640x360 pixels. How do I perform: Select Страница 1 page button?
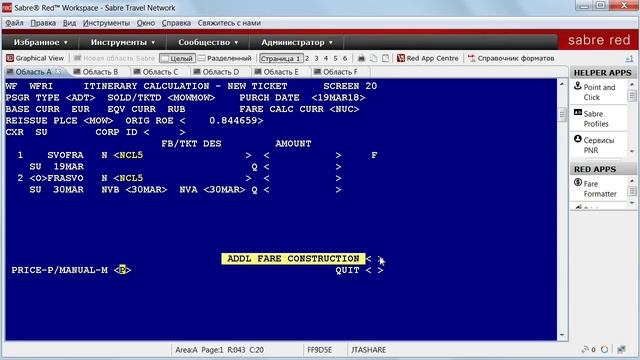tap(281, 58)
